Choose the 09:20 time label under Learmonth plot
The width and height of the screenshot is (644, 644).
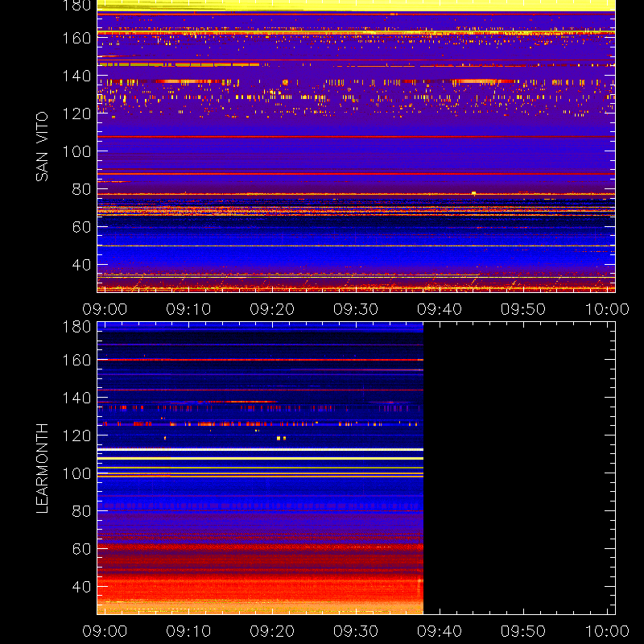click(x=272, y=631)
